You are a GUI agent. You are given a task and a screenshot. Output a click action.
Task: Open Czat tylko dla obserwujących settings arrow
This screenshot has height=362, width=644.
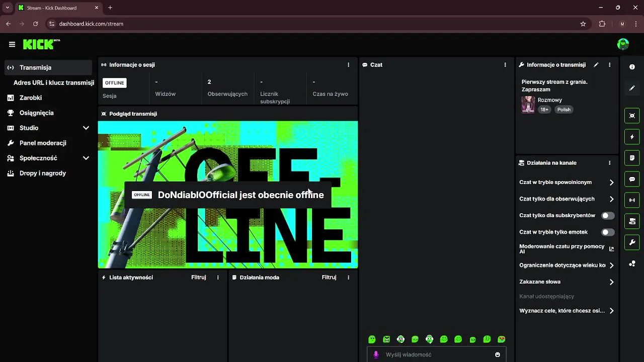(611, 199)
